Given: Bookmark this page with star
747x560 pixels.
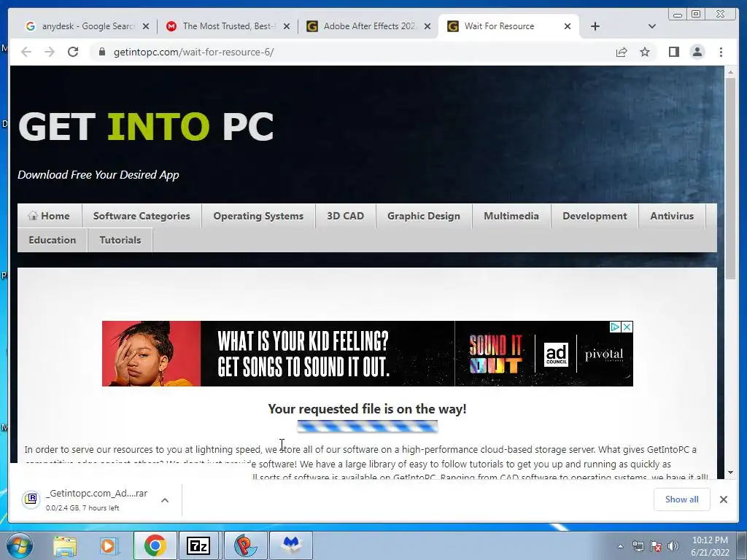Looking at the screenshot, I should (645, 52).
